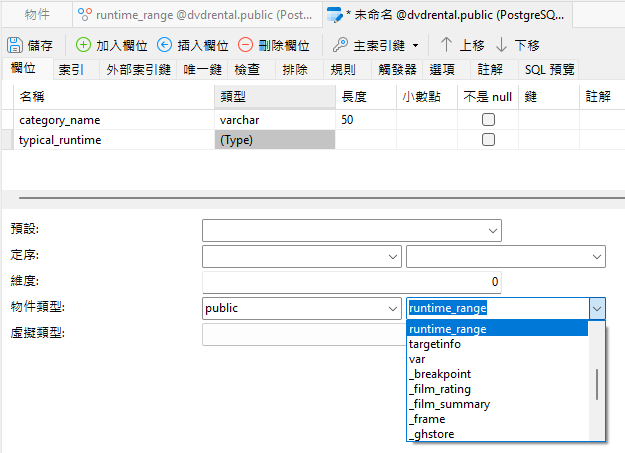Click the varchar type cell
The width and height of the screenshot is (625, 453).
[x=275, y=120]
